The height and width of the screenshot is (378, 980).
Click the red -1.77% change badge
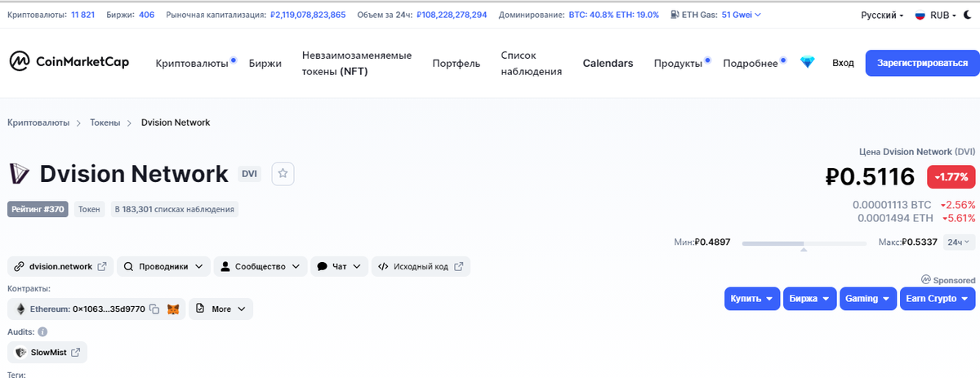(951, 176)
